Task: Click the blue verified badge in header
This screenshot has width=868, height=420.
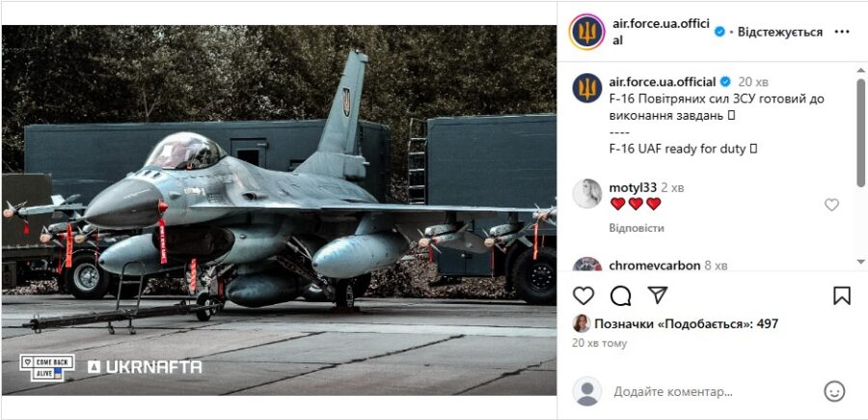Action: click(719, 32)
